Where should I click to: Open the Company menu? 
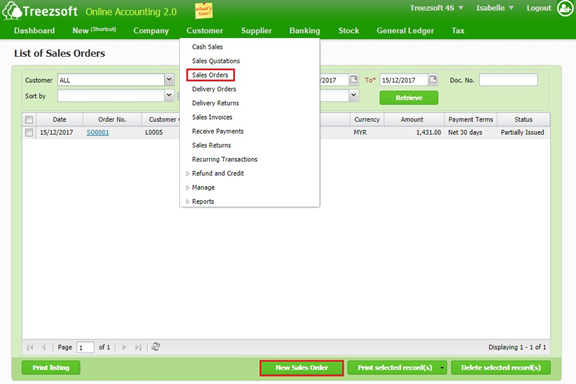[x=151, y=31]
